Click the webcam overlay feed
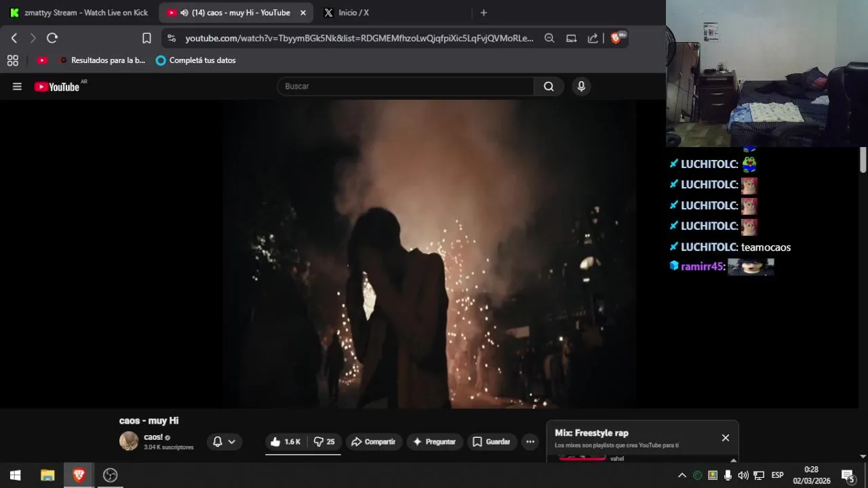Screen dimensions: 868x488 [x=767, y=73]
